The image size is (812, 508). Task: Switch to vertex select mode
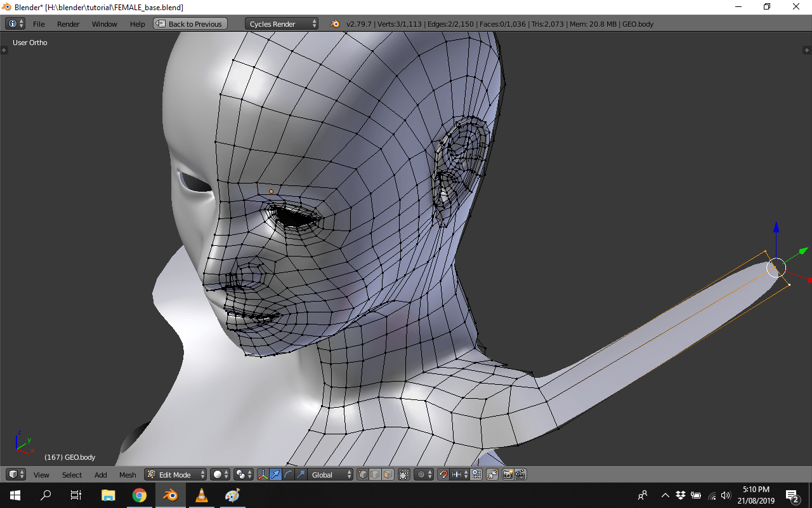coord(363,474)
